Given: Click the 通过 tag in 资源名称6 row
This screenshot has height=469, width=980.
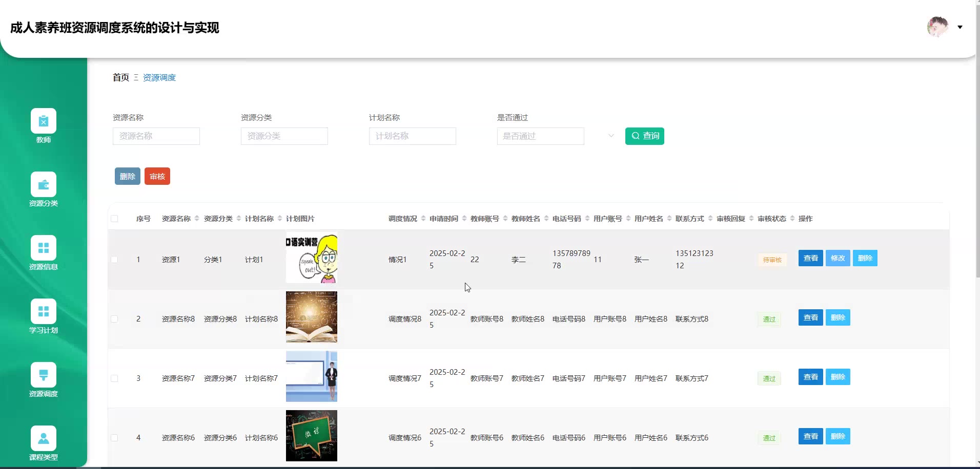Looking at the screenshot, I should (x=769, y=438).
